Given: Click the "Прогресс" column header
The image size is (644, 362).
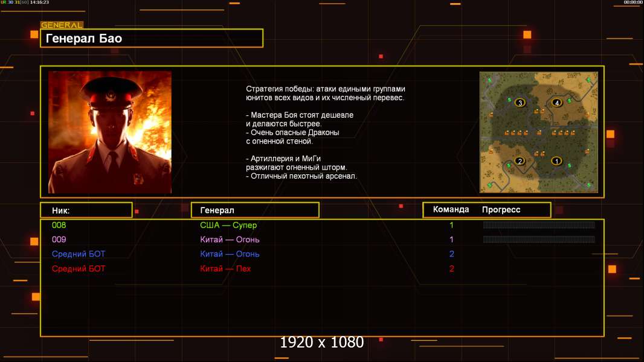Looking at the screenshot, I should (x=501, y=210).
